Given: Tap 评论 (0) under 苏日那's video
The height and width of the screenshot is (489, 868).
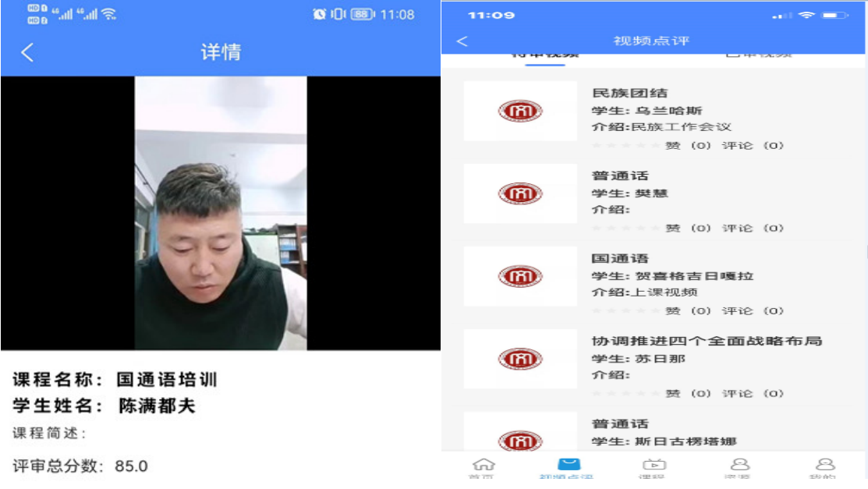Looking at the screenshot, I should (752, 394).
